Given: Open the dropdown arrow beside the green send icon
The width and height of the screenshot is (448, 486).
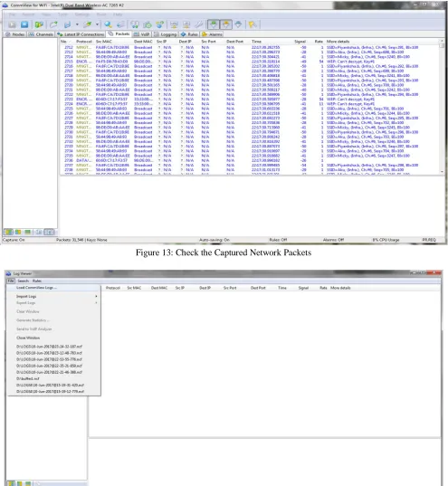Looking at the screenshot, I should (x=97, y=24).
